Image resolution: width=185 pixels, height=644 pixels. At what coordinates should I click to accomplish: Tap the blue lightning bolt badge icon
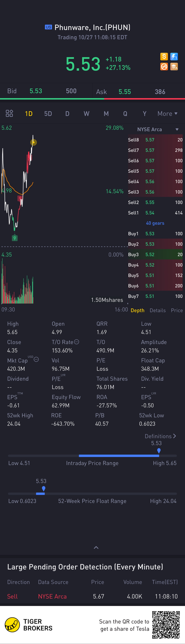(174, 57)
